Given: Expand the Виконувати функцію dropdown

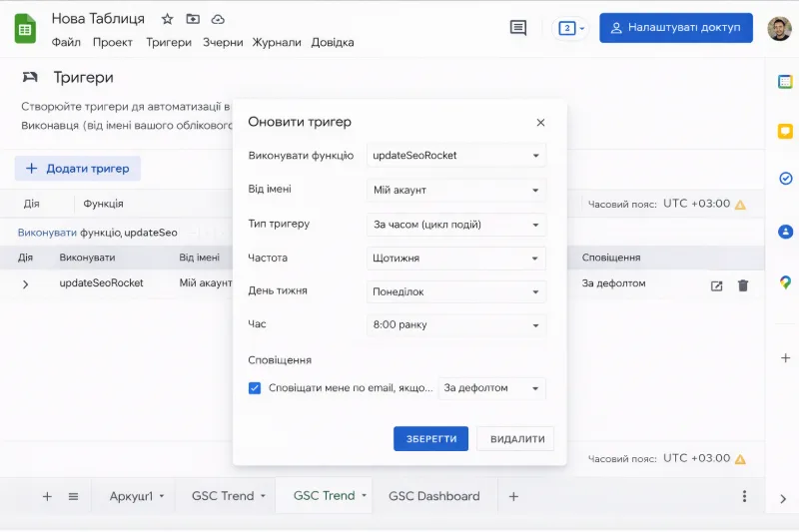Looking at the screenshot, I should point(456,156).
